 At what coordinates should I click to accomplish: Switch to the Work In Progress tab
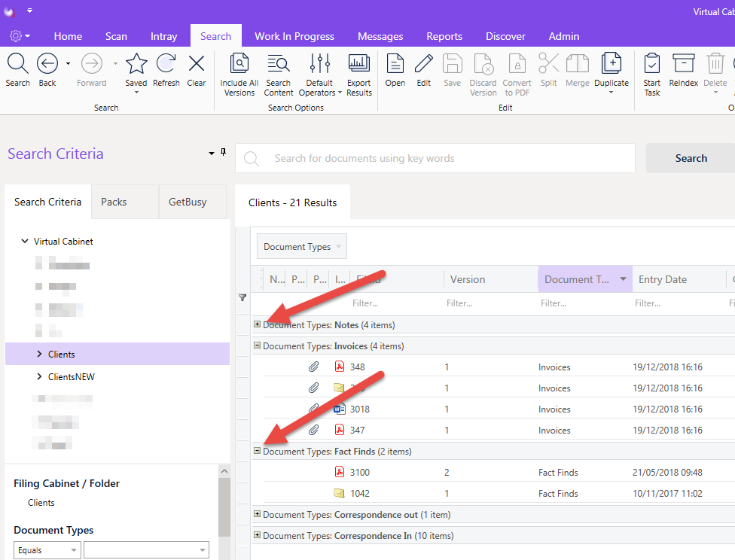point(294,36)
